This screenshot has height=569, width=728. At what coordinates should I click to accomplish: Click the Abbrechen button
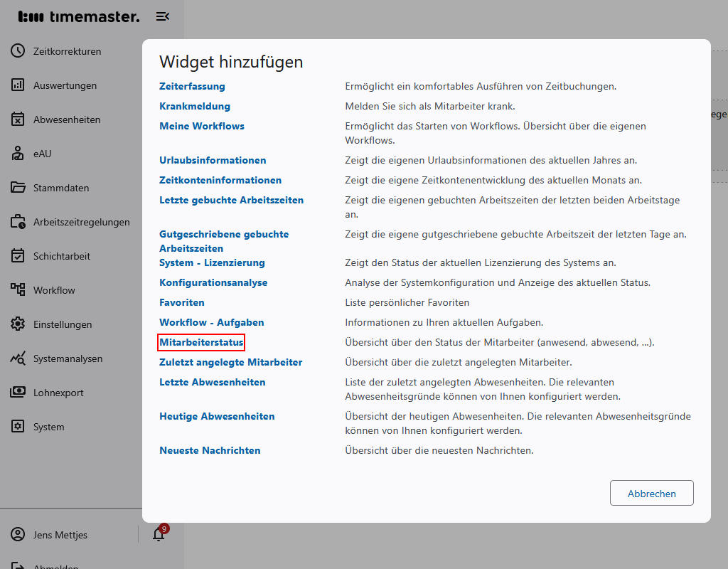pyautogui.click(x=651, y=493)
